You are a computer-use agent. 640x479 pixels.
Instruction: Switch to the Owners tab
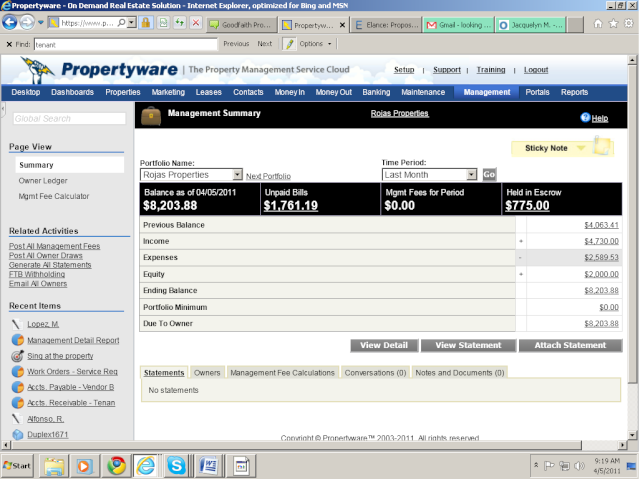(207, 373)
